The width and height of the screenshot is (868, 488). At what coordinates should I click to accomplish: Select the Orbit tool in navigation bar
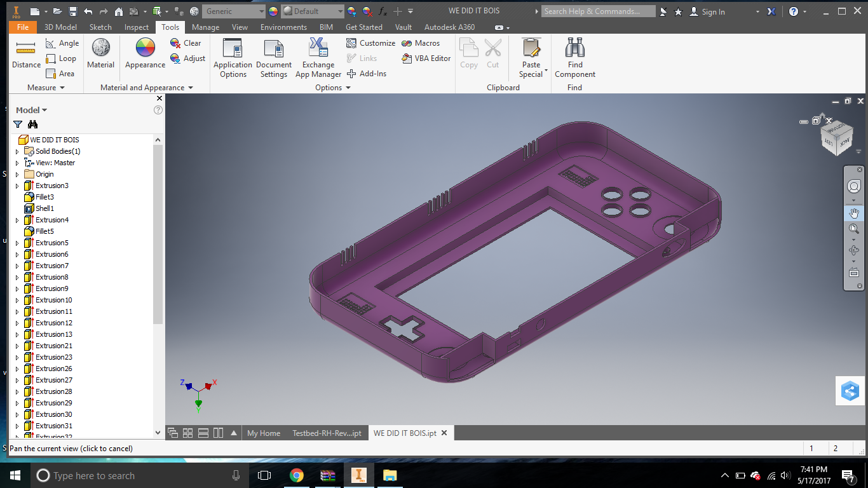coord(854,250)
